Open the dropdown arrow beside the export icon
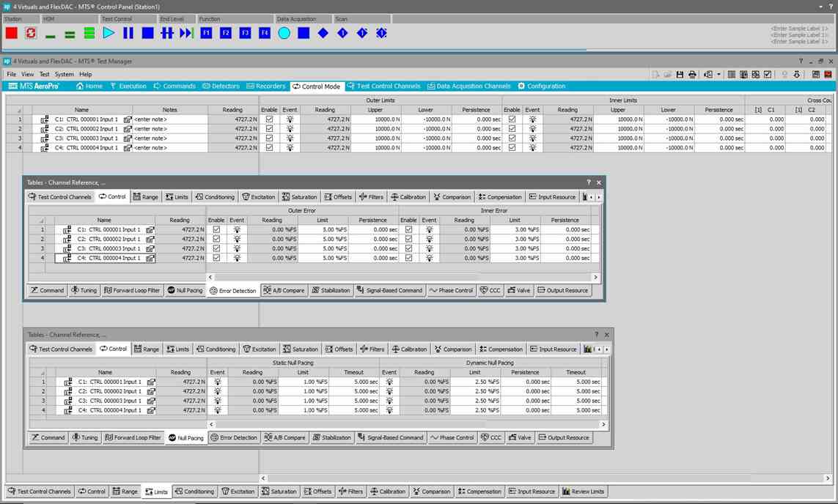The height and width of the screenshot is (504, 838). [719, 75]
